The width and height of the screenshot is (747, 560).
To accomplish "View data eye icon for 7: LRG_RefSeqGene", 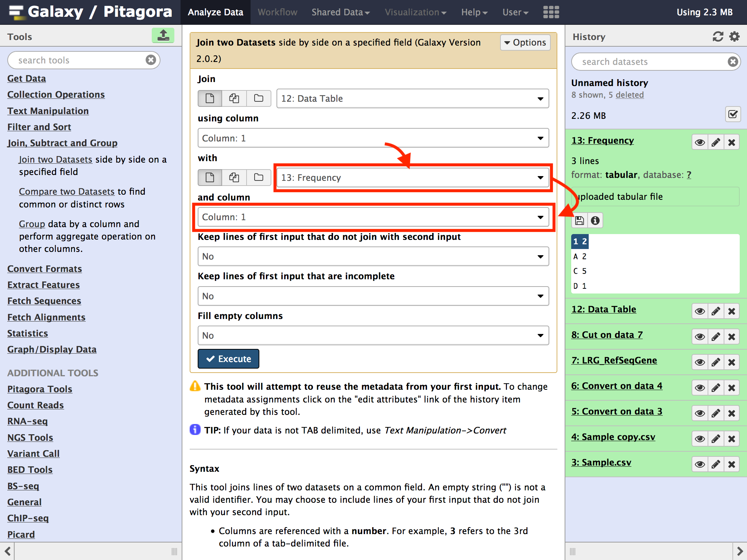I will click(x=700, y=362).
